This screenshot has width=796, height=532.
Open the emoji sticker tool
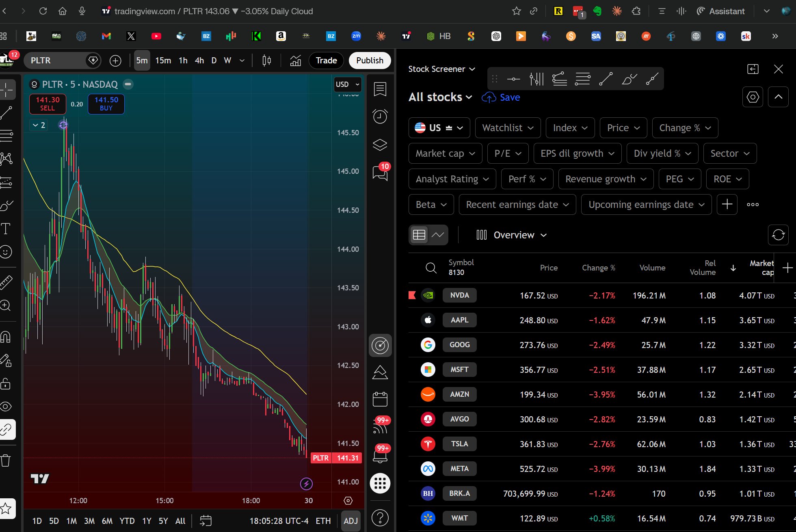6,252
